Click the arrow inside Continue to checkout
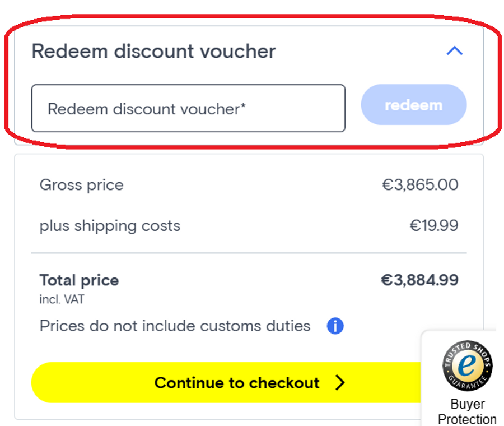Image resolution: width=504 pixels, height=426 pixels. (340, 383)
